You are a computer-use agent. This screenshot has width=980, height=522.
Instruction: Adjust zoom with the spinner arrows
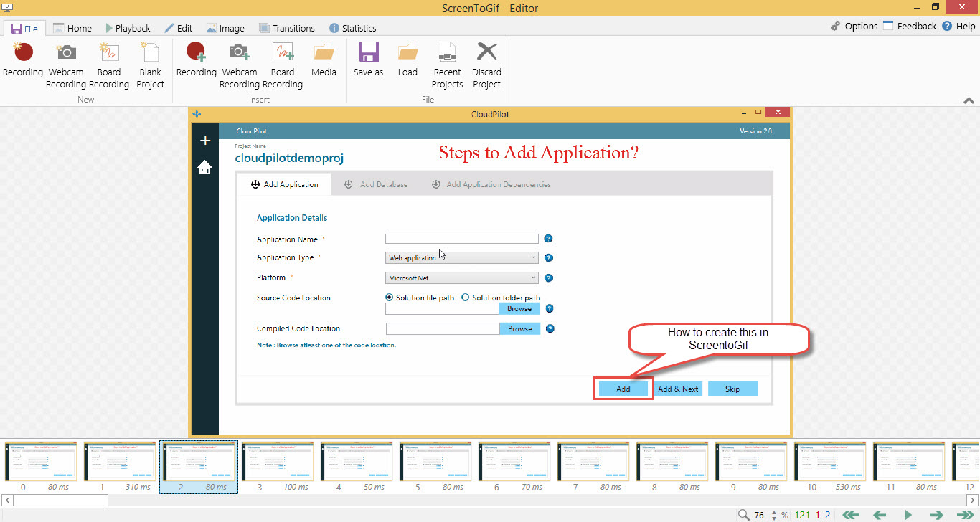coord(774,515)
